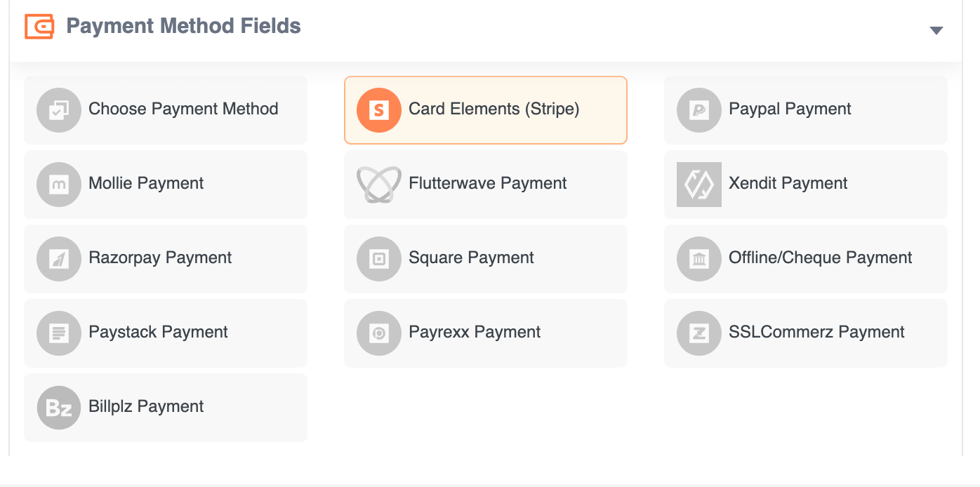
Task: Select the Square Payment icon
Action: coord(378,258)
